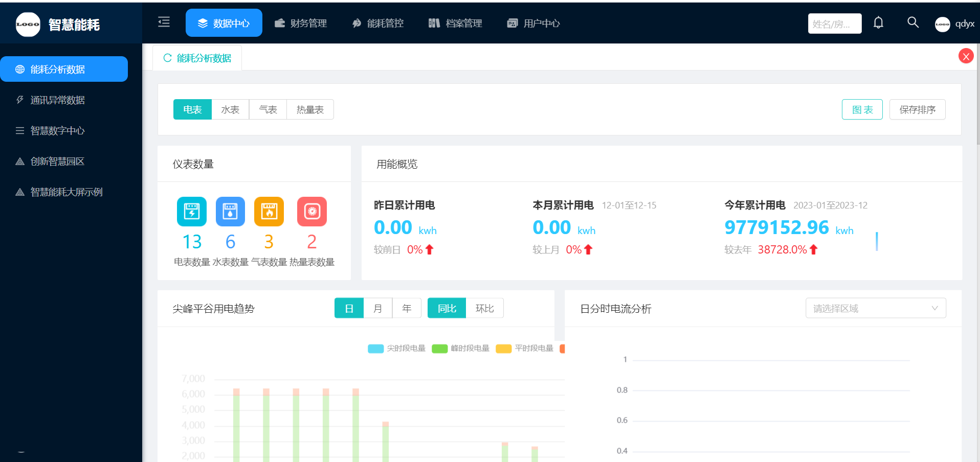Click the heat meter count icon
The image size is (980, 462).
[x=311, y=212]
